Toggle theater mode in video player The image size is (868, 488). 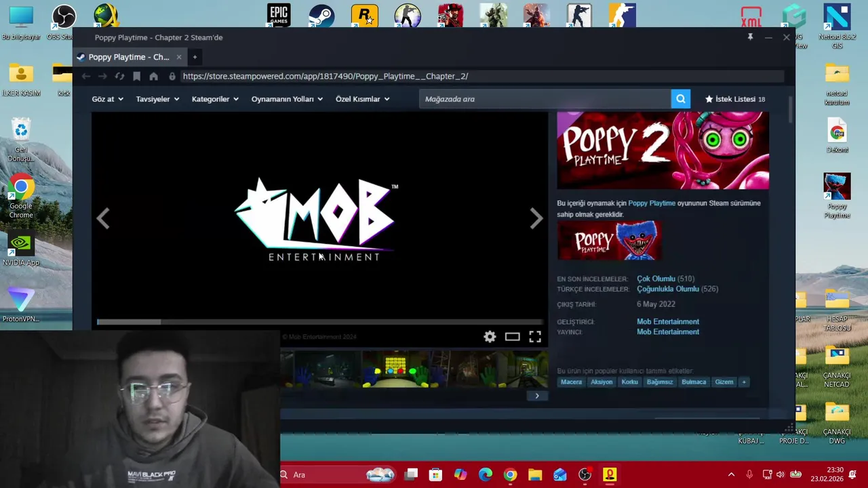pos(512,336)
